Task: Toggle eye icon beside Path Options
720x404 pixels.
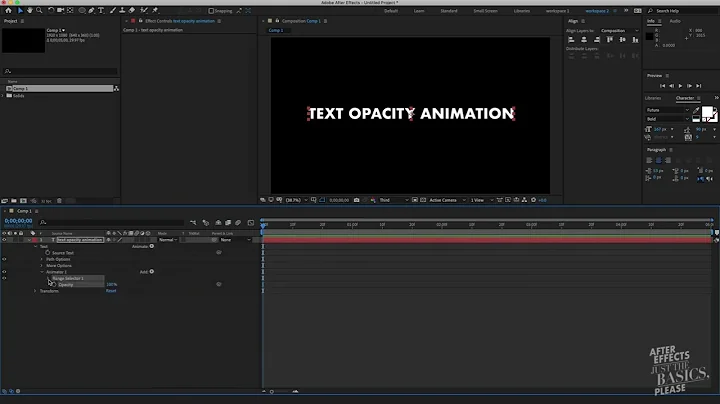Action: pos(4,259)
